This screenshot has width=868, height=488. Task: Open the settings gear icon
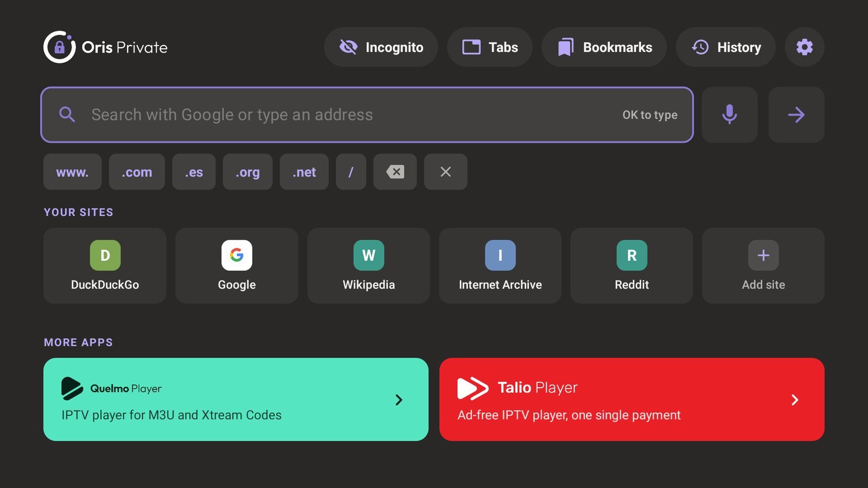[x=805, y=47]
